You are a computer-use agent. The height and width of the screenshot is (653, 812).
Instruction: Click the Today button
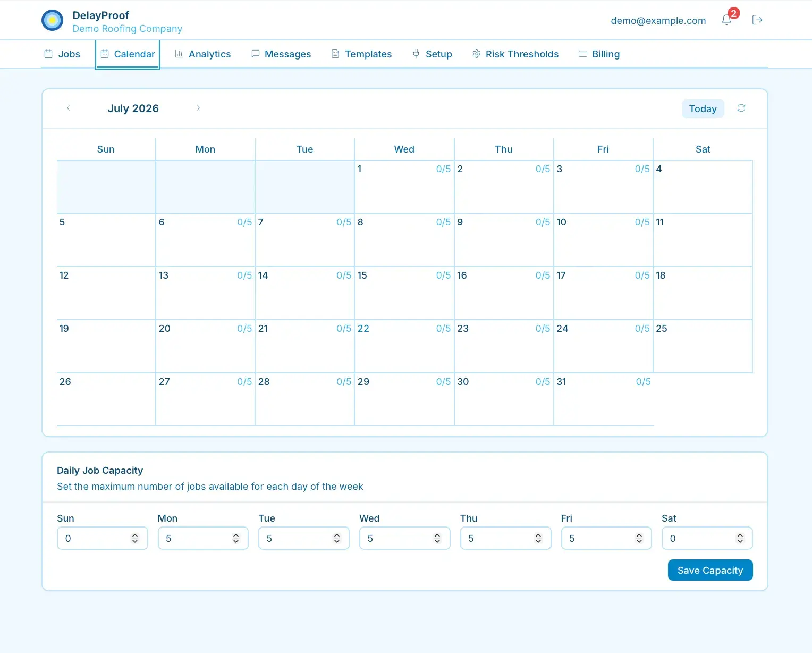(703, 108)
